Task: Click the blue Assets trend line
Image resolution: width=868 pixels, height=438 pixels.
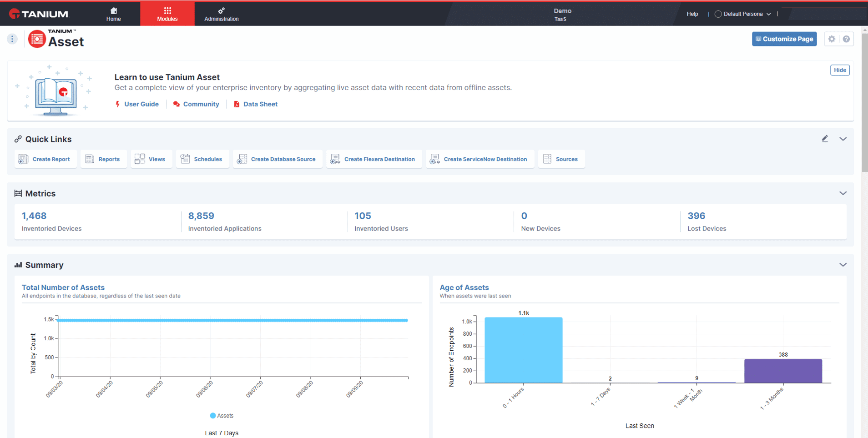Action: point(232,320)
